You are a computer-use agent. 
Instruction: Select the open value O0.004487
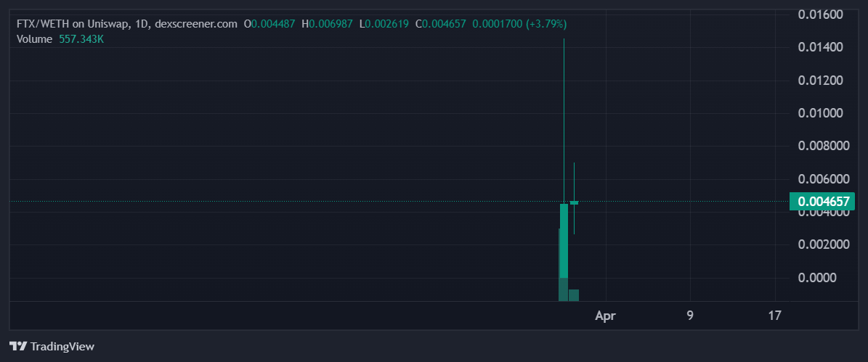[269, 25]
